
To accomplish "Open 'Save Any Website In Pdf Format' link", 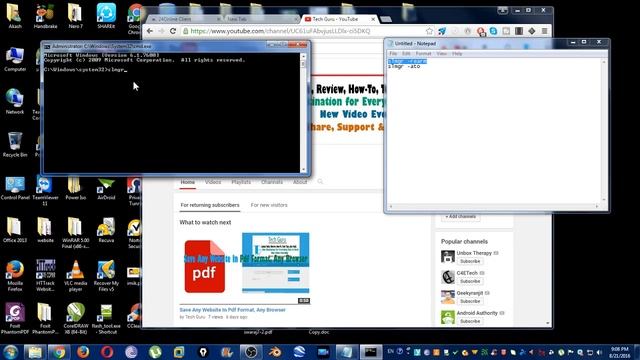I will [233, 310].
